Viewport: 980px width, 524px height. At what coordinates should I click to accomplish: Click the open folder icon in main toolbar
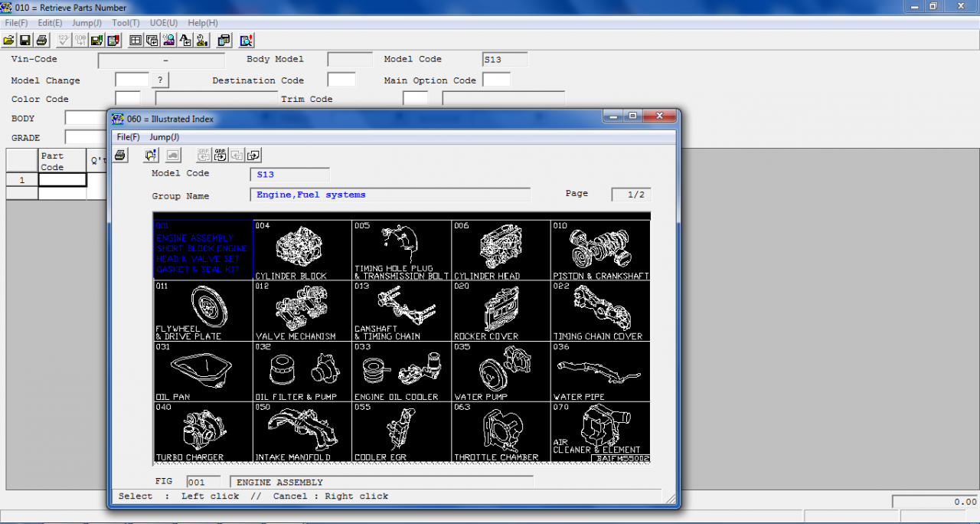click(9, 40)
